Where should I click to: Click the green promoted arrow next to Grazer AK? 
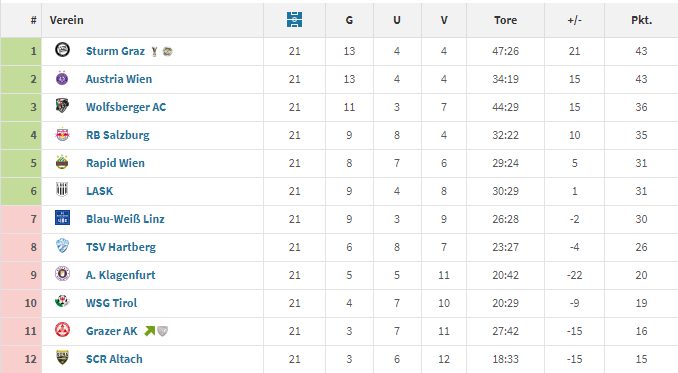tap(150, 331)
